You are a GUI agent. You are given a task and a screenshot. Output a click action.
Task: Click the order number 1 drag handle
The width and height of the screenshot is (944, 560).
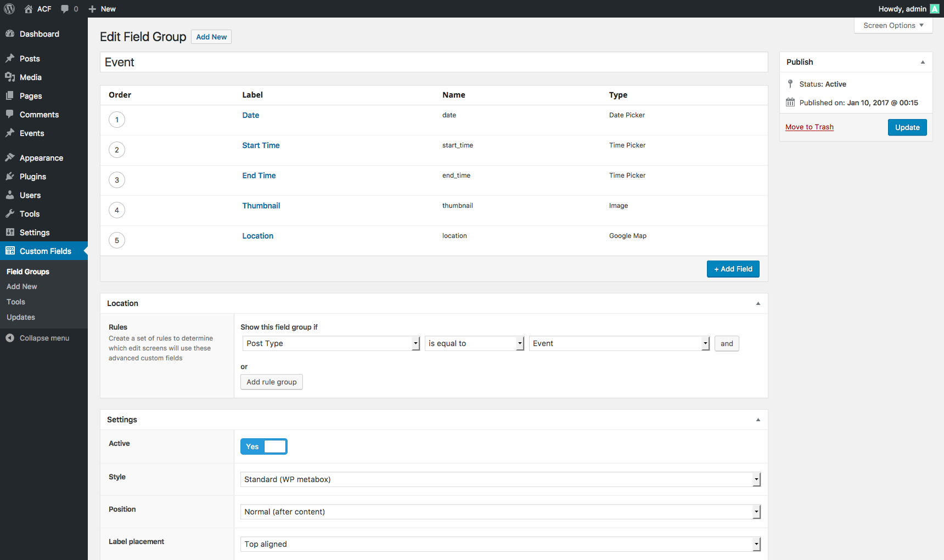[x=117, y=120]
